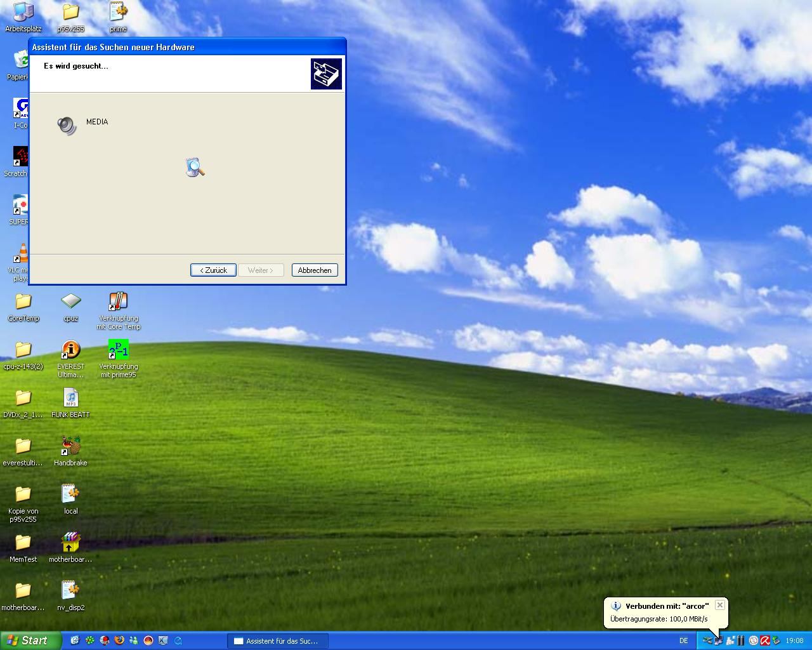
Task: Close the Verbunden mit arcor balloon
Action: [x=719, y=605]
